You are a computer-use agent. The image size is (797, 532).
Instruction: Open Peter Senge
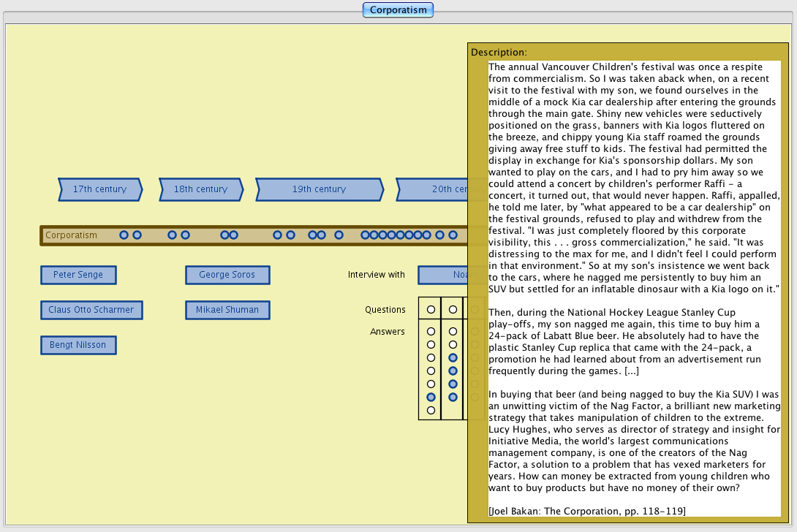78,275
